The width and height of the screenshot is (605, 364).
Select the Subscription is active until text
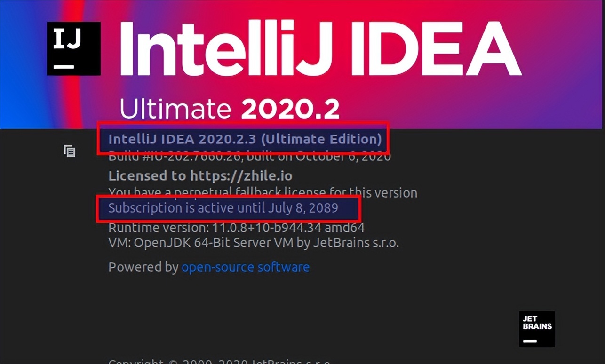tap(187, 208)
